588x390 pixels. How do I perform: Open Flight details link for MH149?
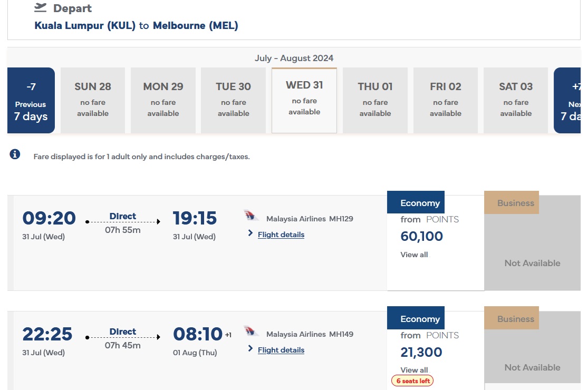pos(281,350)
